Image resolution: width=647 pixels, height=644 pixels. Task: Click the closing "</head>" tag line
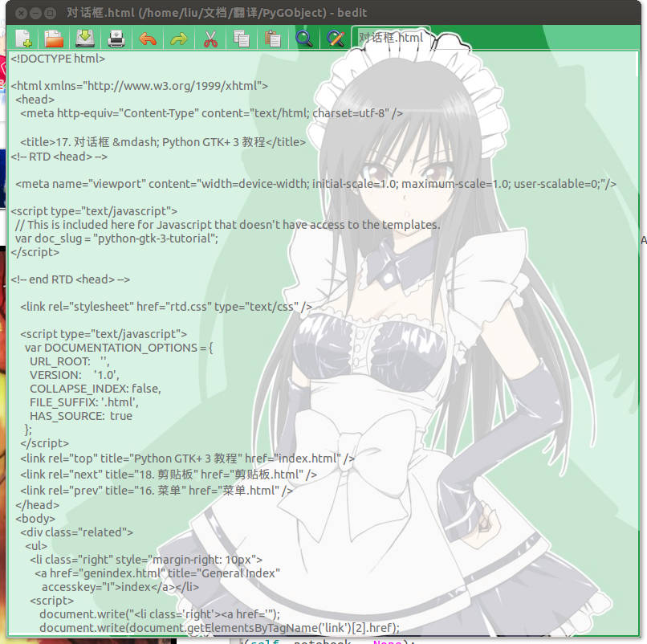37,505
